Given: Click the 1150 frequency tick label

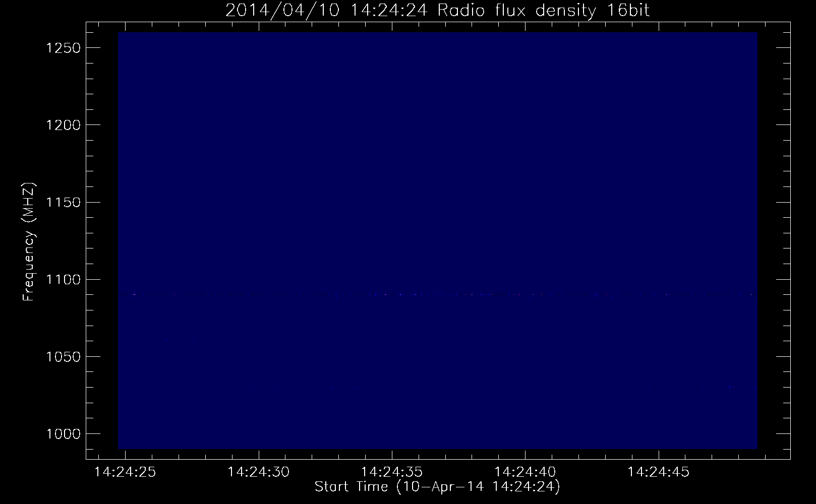Looking at the screenshot, I should click(63, 202).
